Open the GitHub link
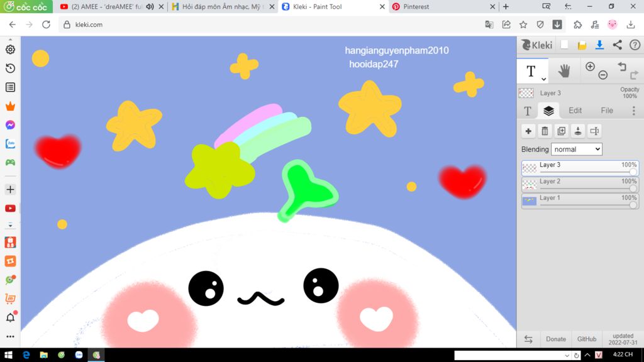 pyautogui.click(x=587, y=339)
